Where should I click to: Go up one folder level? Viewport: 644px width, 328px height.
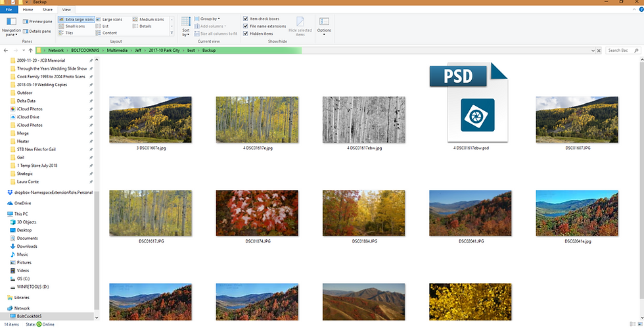pyautogui.click(x=30, y=51)
